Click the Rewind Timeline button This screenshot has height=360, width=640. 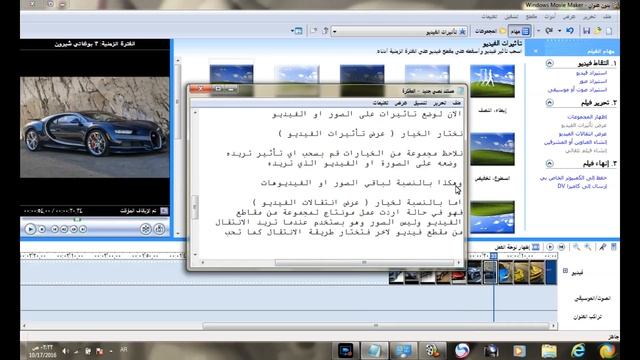562,247
